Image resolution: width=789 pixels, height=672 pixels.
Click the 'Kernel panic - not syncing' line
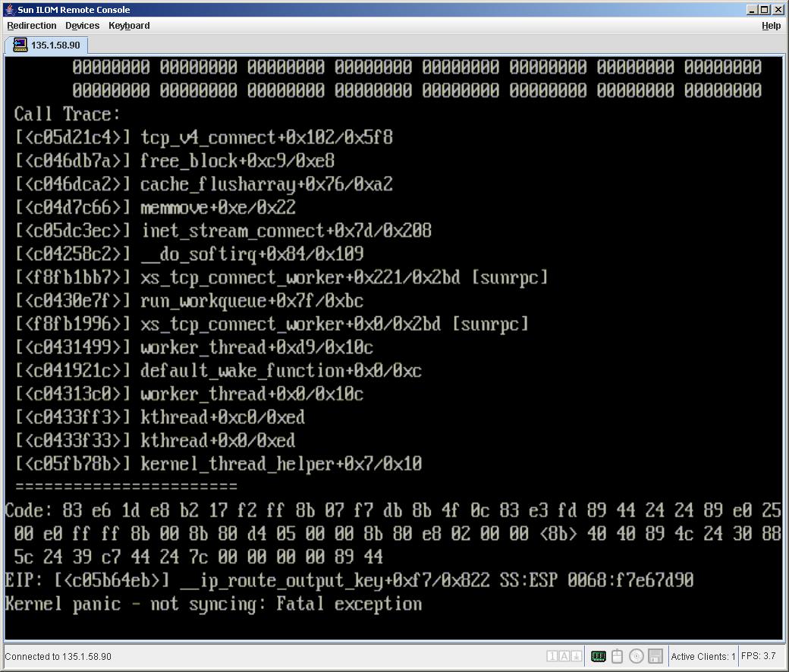click(x=213, y=604)
